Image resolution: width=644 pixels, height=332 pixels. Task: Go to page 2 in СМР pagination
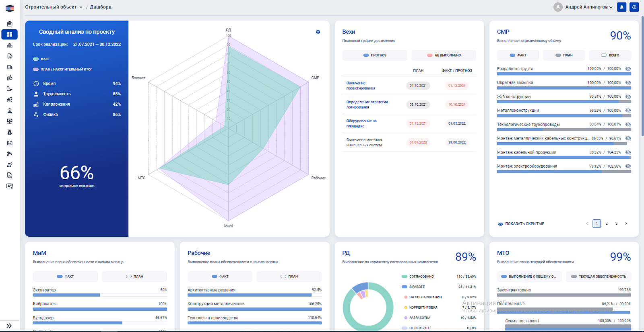(607, 223)
